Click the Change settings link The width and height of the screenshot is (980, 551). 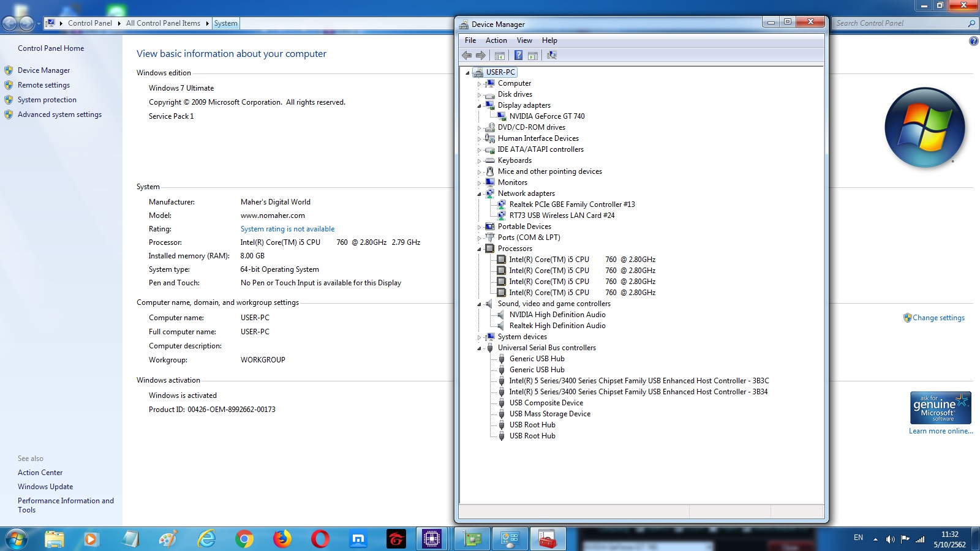pyautogui.click(x=938, y=318)
